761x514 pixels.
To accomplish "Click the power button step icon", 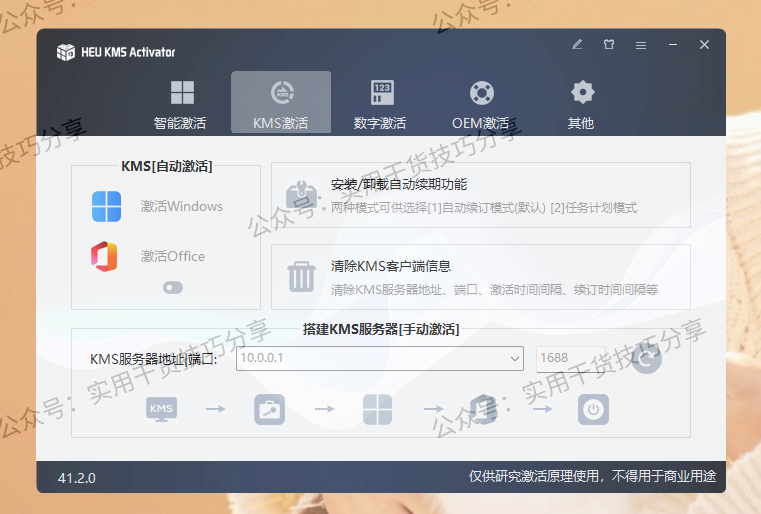I will [593, 409].
